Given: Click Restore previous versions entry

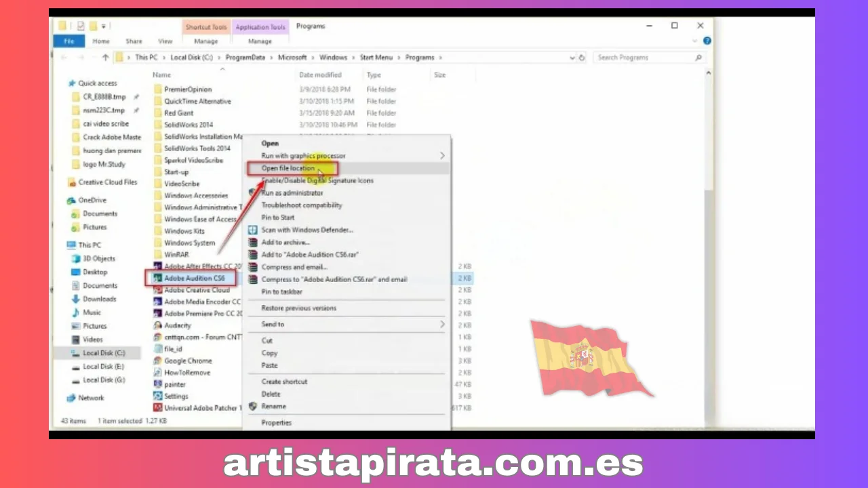Looking at the screenshot, I should [299, 308].
